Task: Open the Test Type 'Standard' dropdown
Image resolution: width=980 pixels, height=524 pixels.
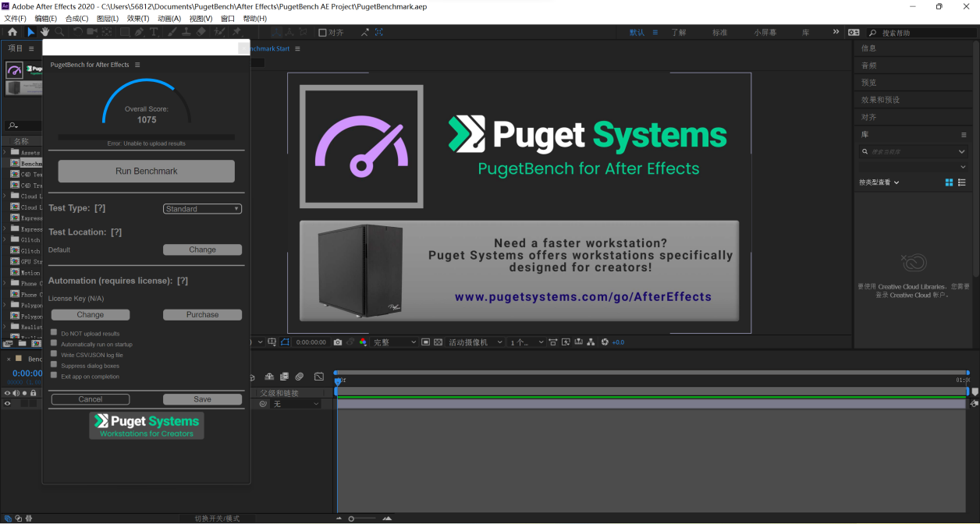Action: [202, 209]
